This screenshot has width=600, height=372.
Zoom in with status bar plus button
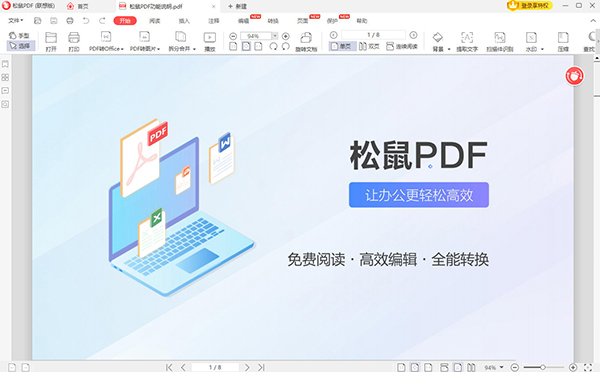573,367
